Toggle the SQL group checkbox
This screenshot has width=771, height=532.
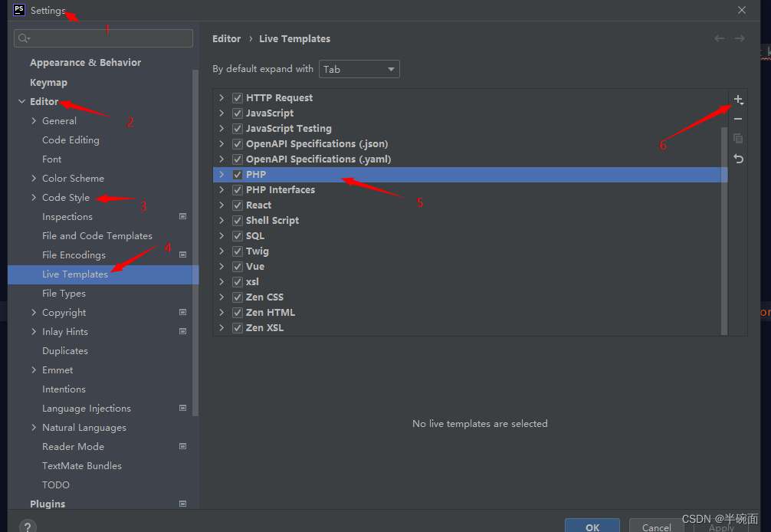(238, 235)
